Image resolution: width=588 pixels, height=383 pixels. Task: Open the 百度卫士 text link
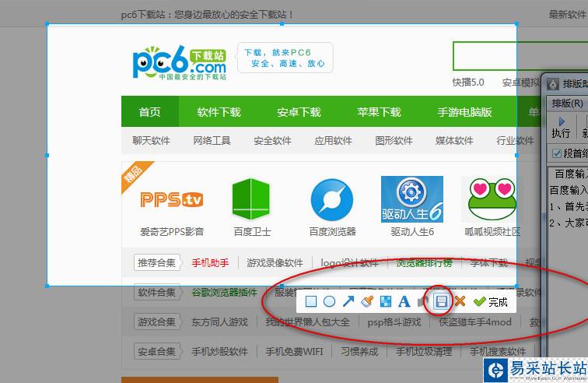252,232
